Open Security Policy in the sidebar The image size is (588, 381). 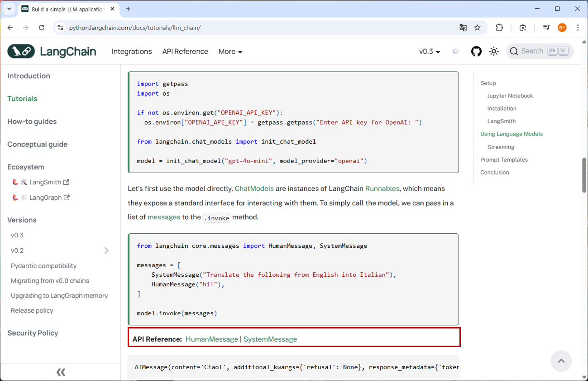33,333
